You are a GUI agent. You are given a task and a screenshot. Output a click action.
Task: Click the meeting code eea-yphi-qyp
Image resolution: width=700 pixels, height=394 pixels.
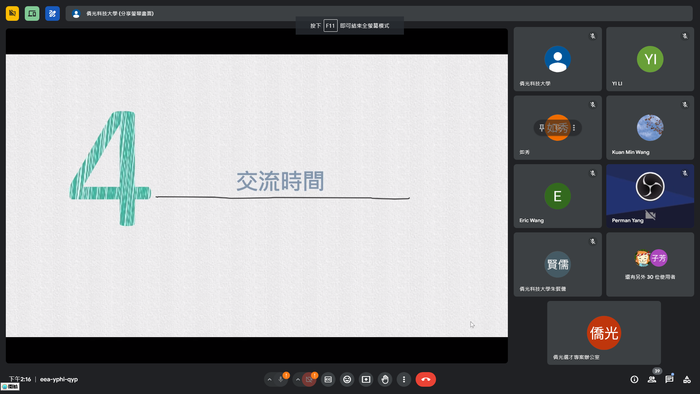(59, 379)
